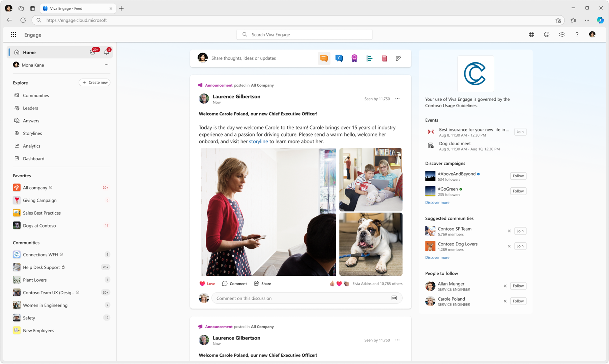
Task: Open more options on the first announcement
Action: (x=398, y=99)
